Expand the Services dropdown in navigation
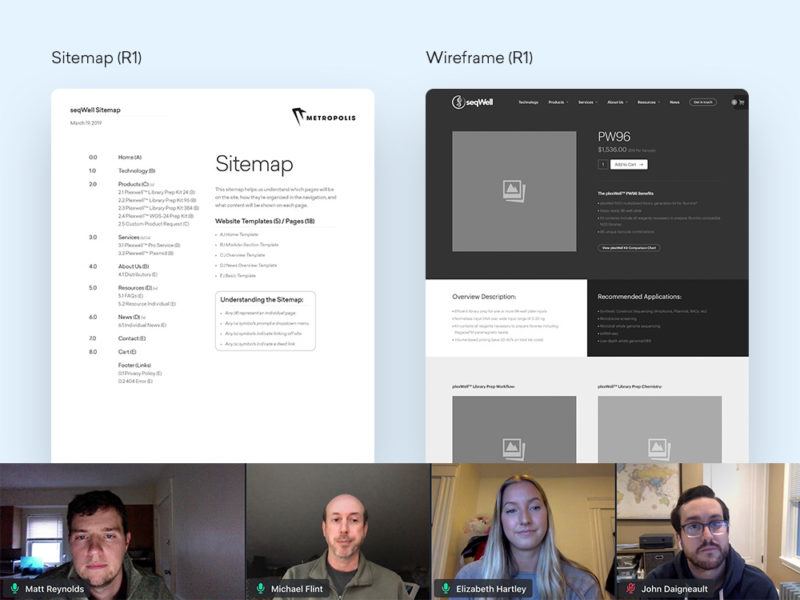 click(587, 102)
